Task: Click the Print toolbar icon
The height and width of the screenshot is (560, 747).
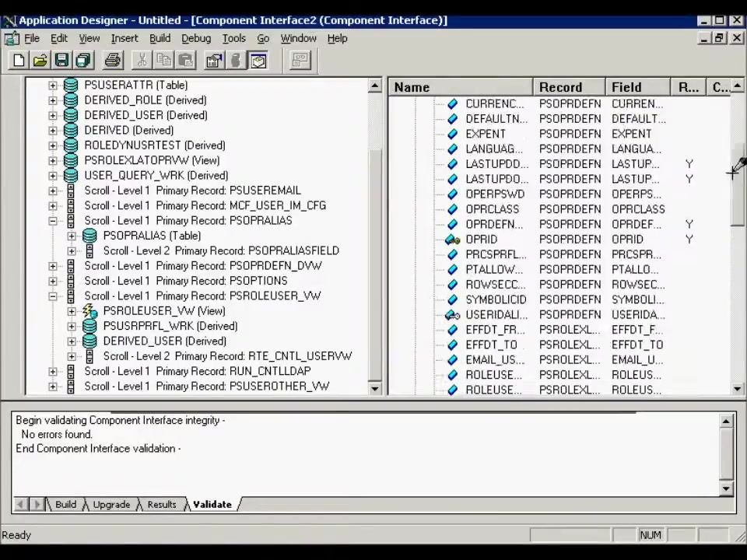Action: point(113,61)
